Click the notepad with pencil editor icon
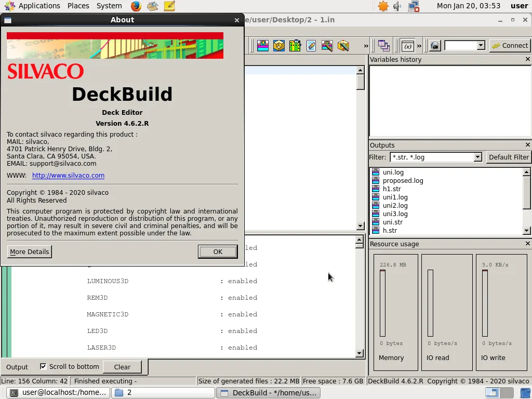Image resolution: width=532 pixels, height=399 pixels. point(311,46)
